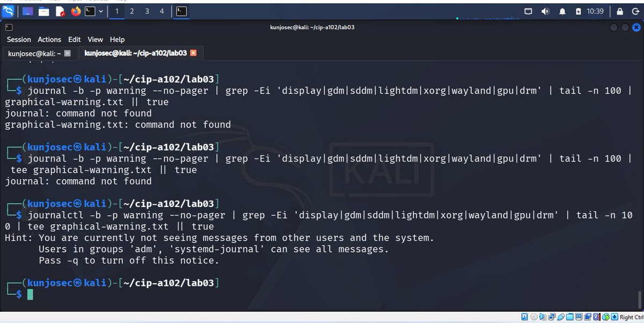Select the running terminal taskbar button
The height and width of the screenshot is (323, 644).
coord(181,11)
